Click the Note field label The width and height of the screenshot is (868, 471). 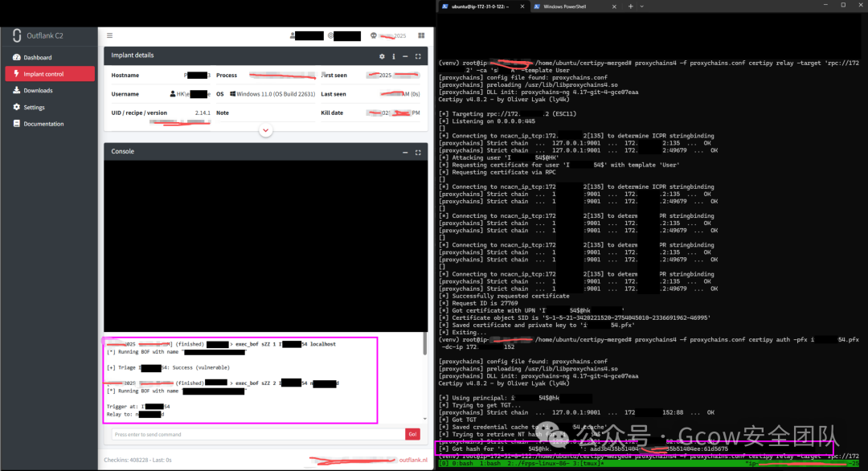(223, 113)
